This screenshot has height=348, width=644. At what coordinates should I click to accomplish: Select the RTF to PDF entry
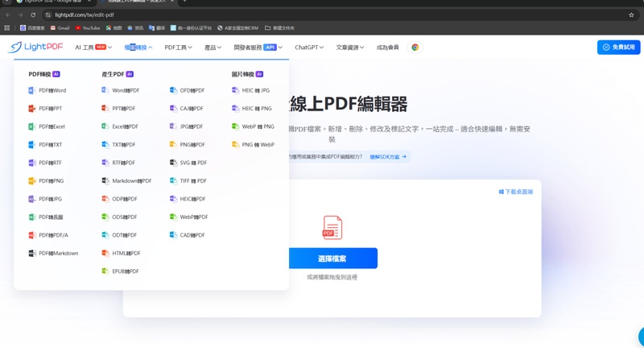coord(118,163)
